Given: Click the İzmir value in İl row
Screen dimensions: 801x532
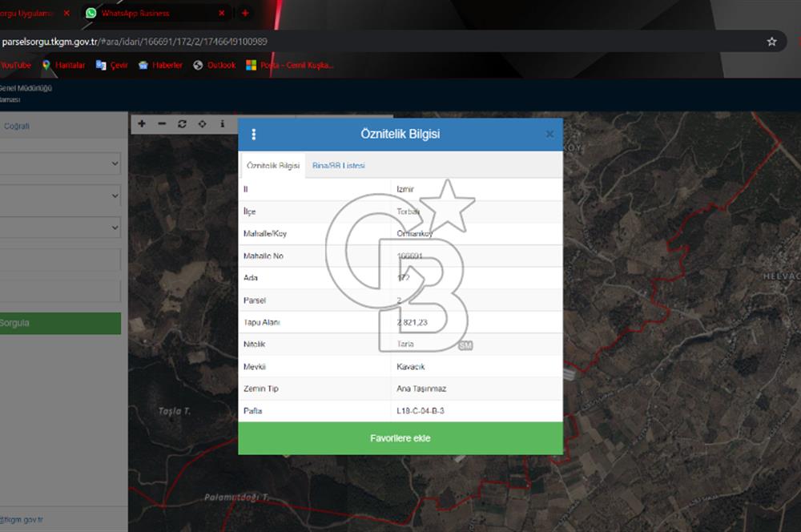Looking at the screenshot, I should coord(405,189).
